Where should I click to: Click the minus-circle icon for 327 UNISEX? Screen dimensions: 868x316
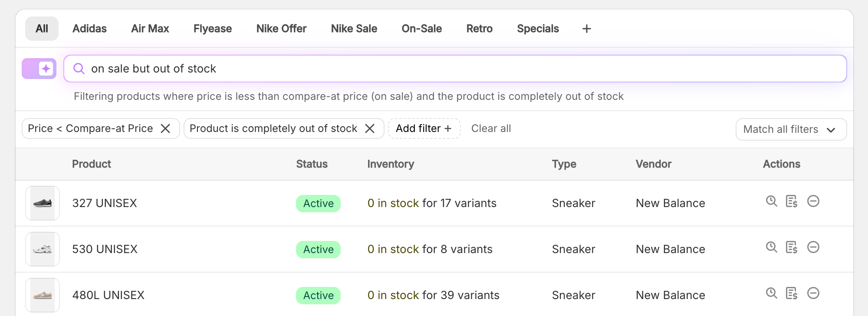[813, 201]
